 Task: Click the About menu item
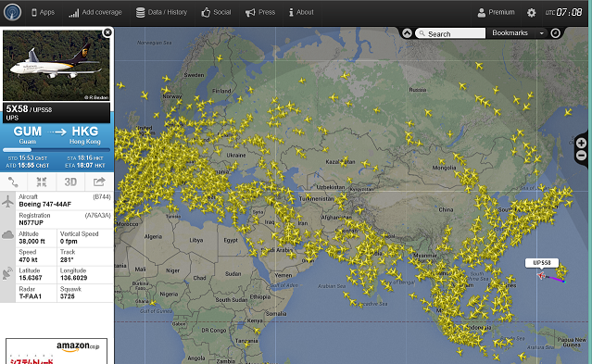[x=301, y=12]
